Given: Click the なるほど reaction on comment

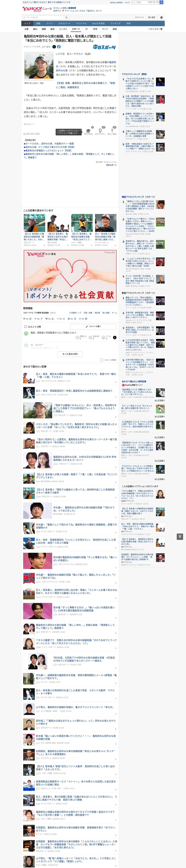Looking at the screenshot, I should click(94, 337).
